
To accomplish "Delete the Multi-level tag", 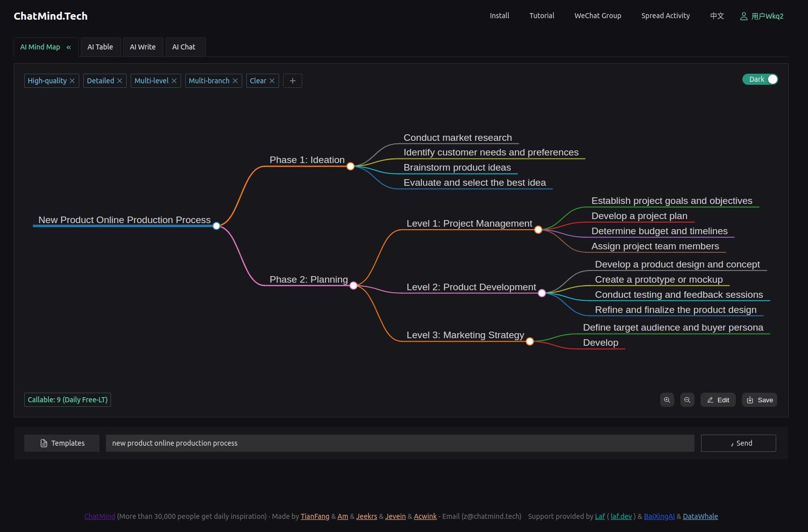I will (174, 81).
